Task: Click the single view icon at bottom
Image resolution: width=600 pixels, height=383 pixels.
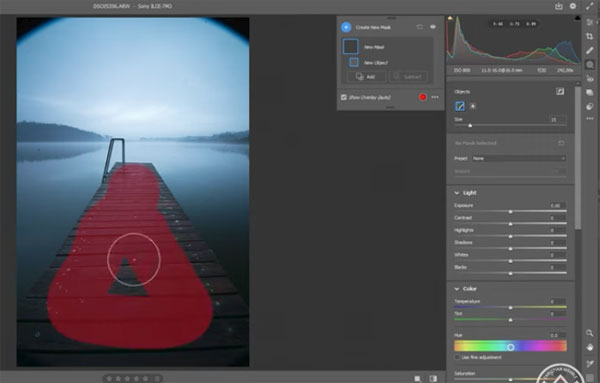Action: tap(417, 378)
